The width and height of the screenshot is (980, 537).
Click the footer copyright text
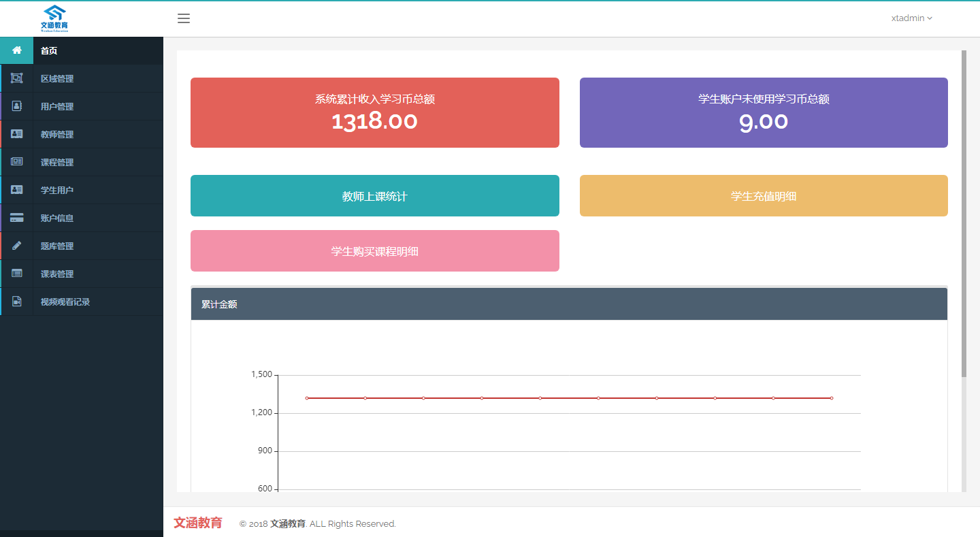(x=318, y=524)
